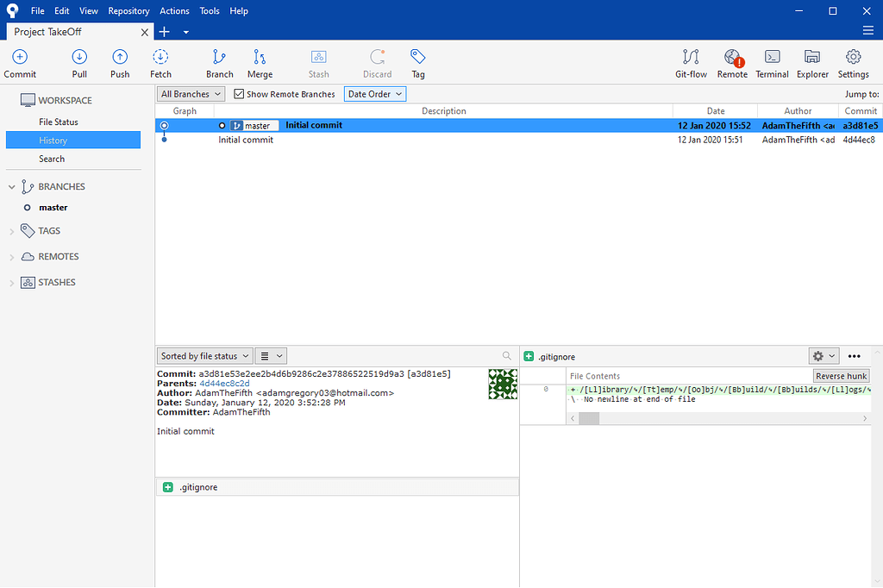Launch the Terminal from the toolbar

tap(772, 63)
